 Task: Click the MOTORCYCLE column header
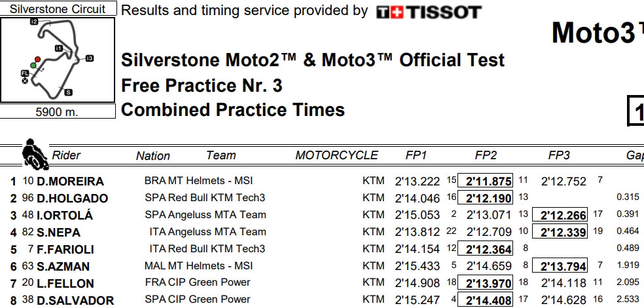(x=336, y=155)
